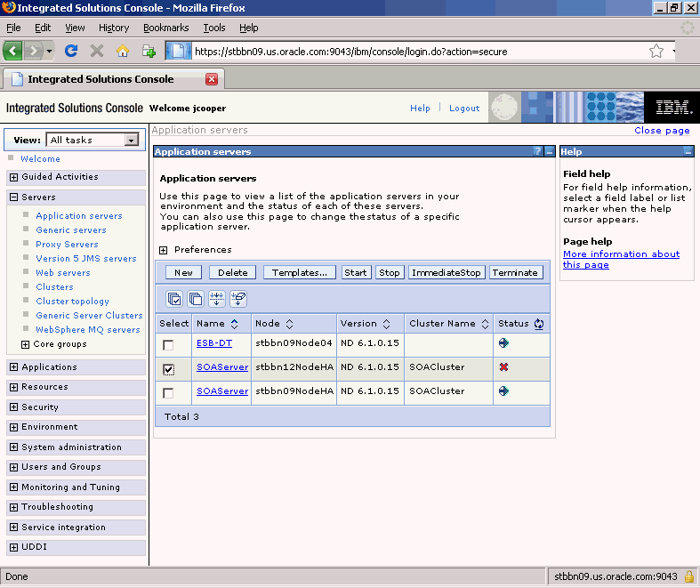Viewport: 700px width, 588px height.
Task: Open More information about this page
Action: tap(621, 260)
